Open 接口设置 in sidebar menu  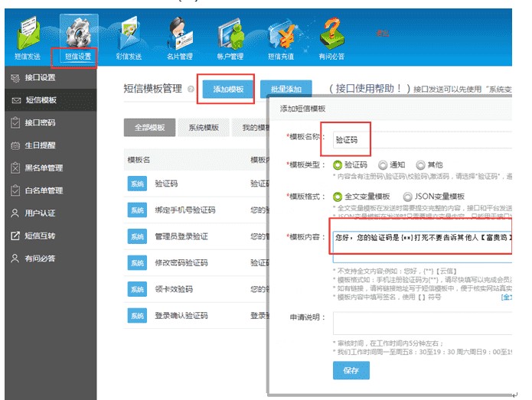pyautogui.click(x=40, y=77)
